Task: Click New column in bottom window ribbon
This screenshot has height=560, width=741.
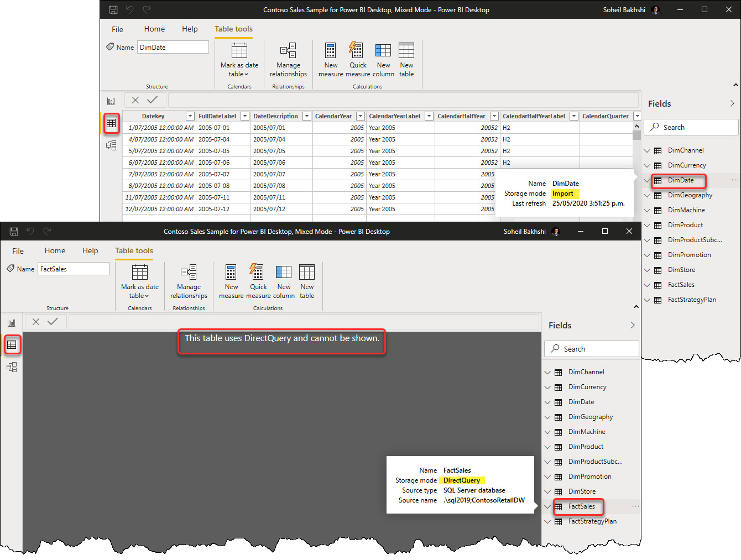Action: 284,281
